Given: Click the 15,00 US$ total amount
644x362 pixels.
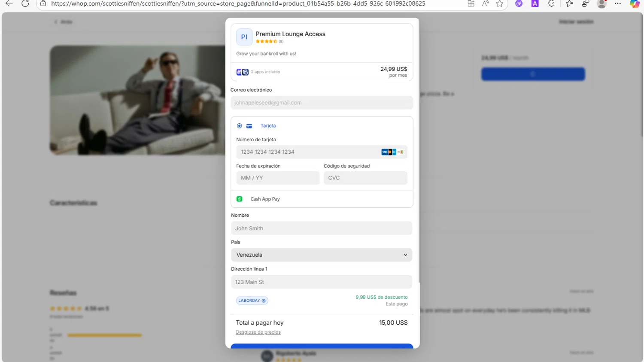Looking at the screenshot, I should (x=393, y=322).
